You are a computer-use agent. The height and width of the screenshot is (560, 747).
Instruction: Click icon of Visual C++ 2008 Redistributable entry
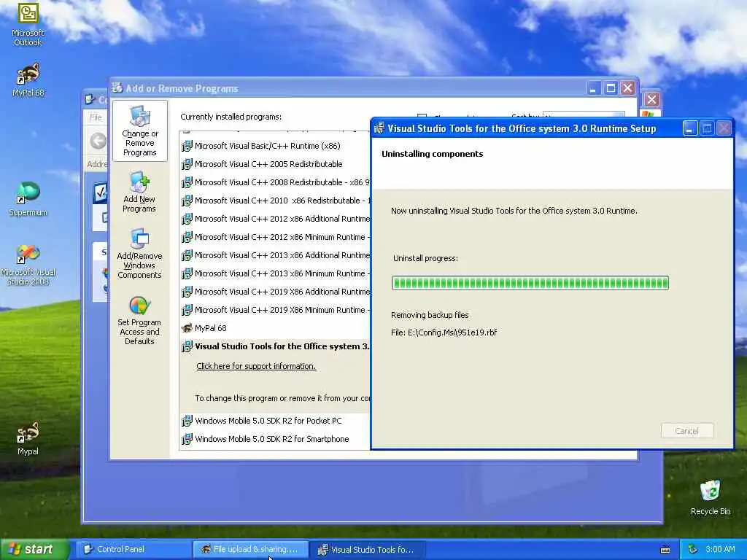[x=187, y=182]
